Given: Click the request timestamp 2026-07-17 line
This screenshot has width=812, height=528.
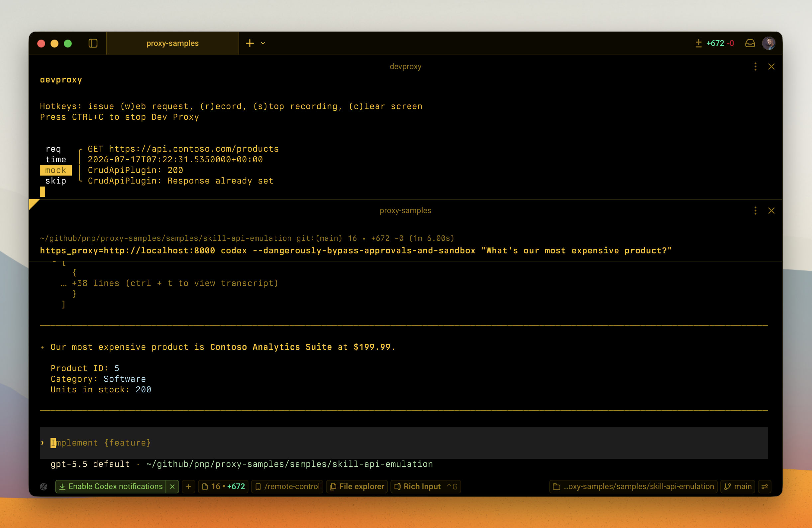Looking at the screenshot, I should pos(175,160).
